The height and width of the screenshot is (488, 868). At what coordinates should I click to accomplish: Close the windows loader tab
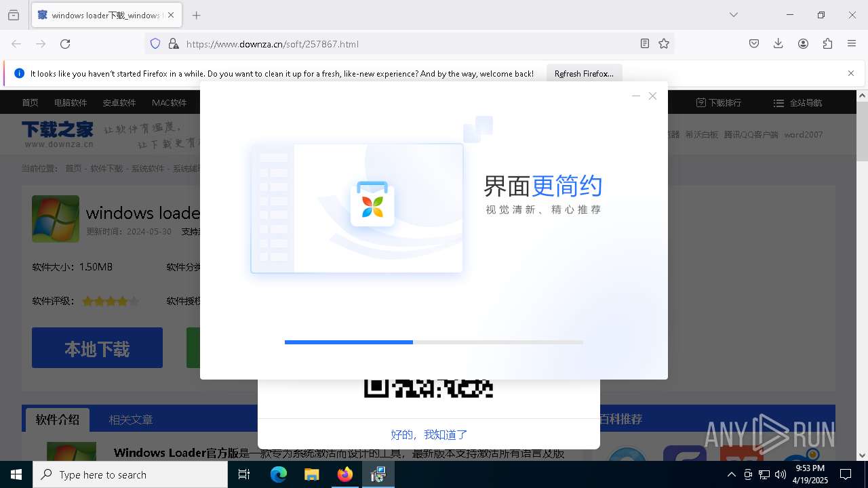click(171, 15)
